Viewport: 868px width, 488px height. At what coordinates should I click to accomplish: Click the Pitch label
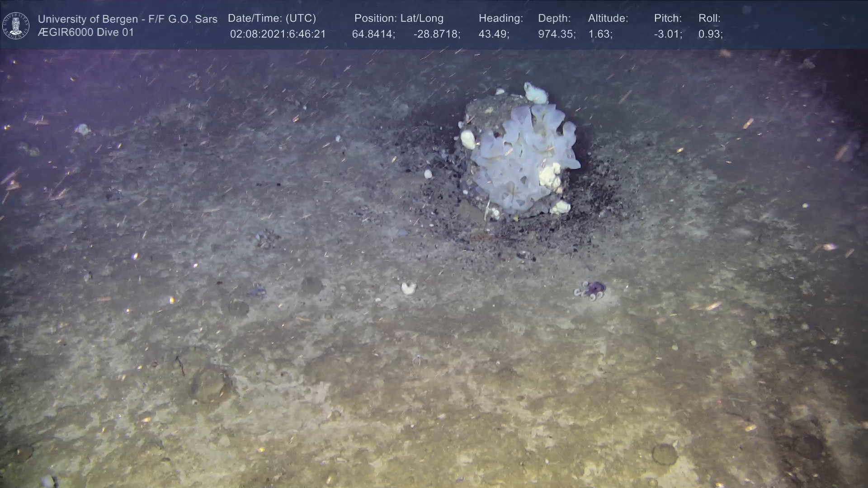[x=667, y=19]
